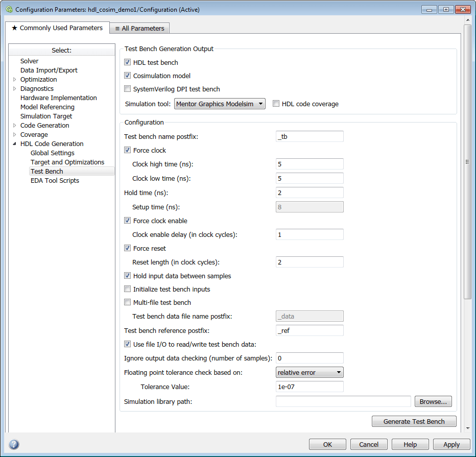Uncheck the Force reset option
476x457 pixels.
click(x=128, y=248)
